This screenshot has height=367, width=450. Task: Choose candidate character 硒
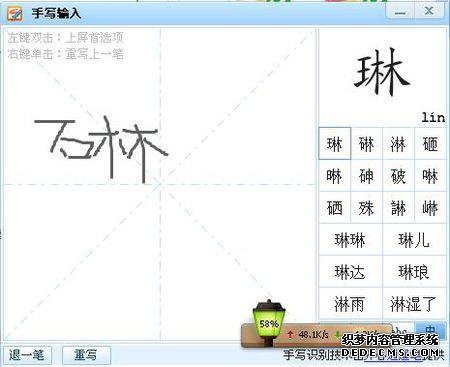[x=335, y=208]
